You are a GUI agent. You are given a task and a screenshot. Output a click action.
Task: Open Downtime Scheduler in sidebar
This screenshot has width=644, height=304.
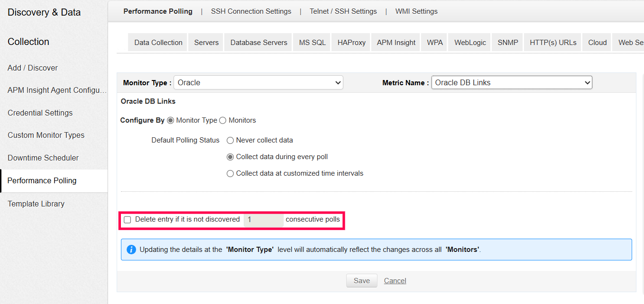[43, 158]
